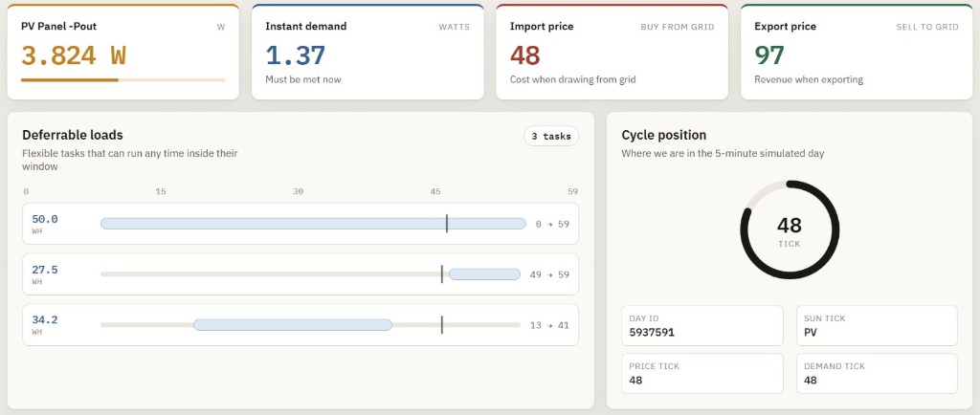Click current-tick marker in 34.2 WH row
This screenshot has width=980, height=415.
[x=442, y=324]
